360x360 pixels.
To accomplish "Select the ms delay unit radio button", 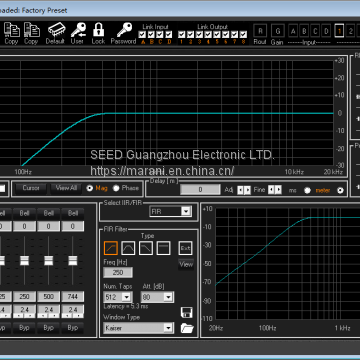I will point(307,190).
